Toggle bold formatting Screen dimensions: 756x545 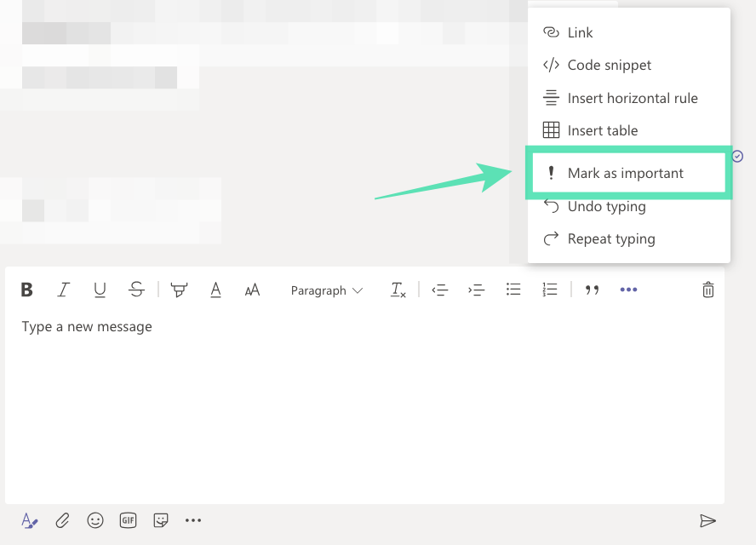click(26, 290)
